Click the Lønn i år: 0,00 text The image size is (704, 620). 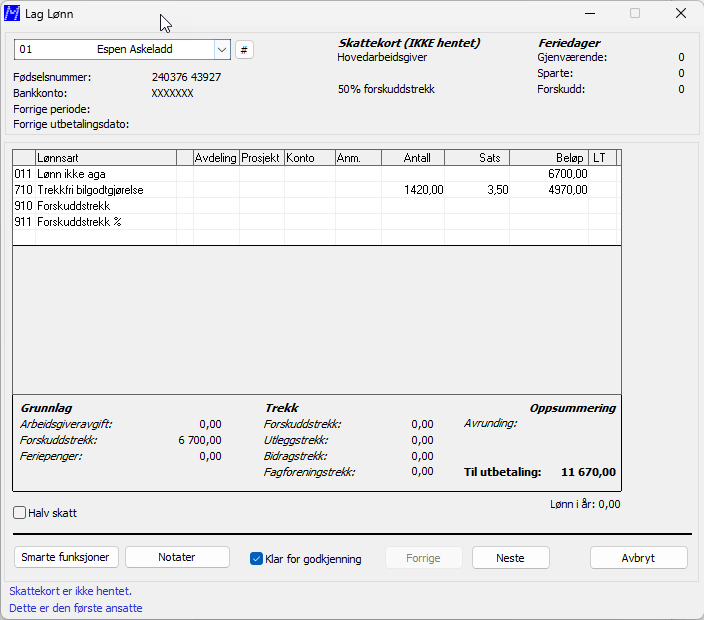point(585,504)
